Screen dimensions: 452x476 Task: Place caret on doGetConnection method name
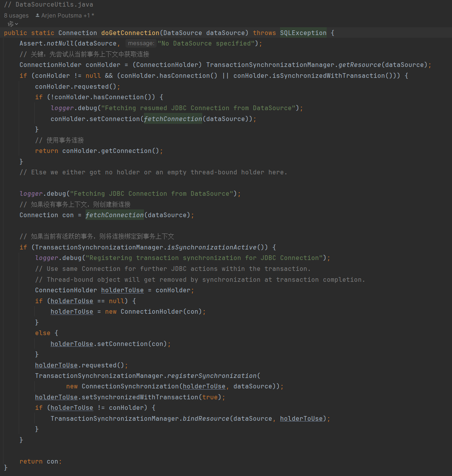pyautogui.click(x=130, y=33)
